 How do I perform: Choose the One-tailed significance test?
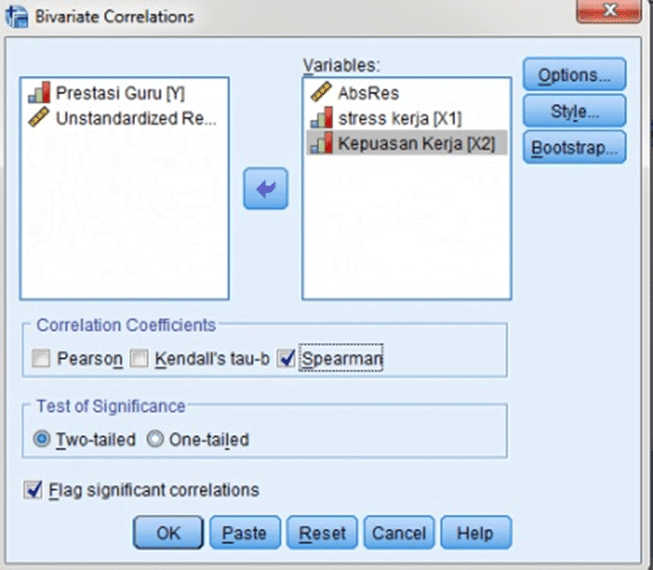pyautogui.click(x=155, y=439)
